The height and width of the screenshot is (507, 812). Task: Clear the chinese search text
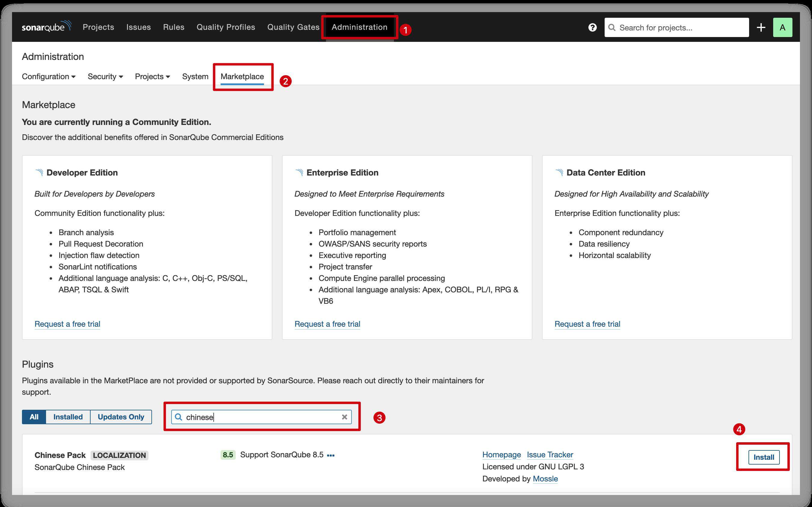[344, 417]
